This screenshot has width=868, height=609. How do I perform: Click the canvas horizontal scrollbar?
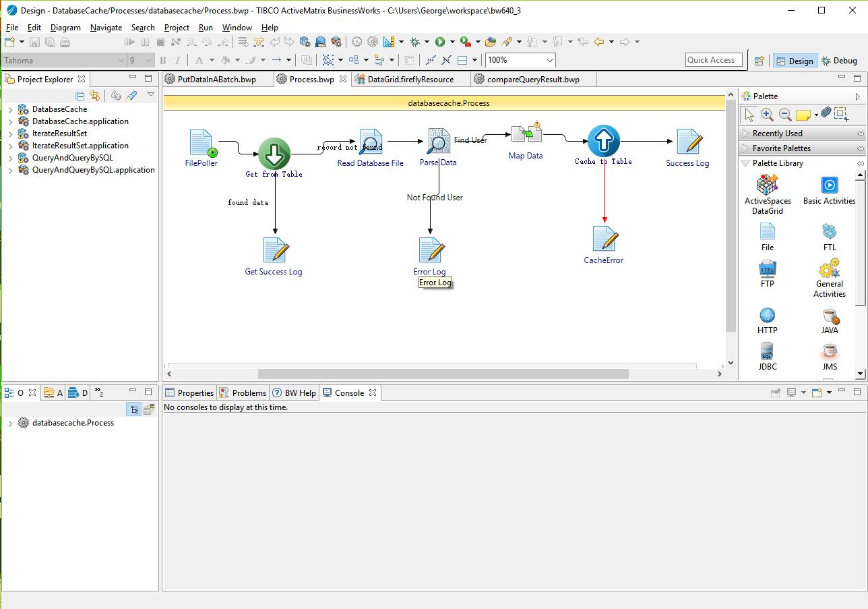click(x=443, y=374)
